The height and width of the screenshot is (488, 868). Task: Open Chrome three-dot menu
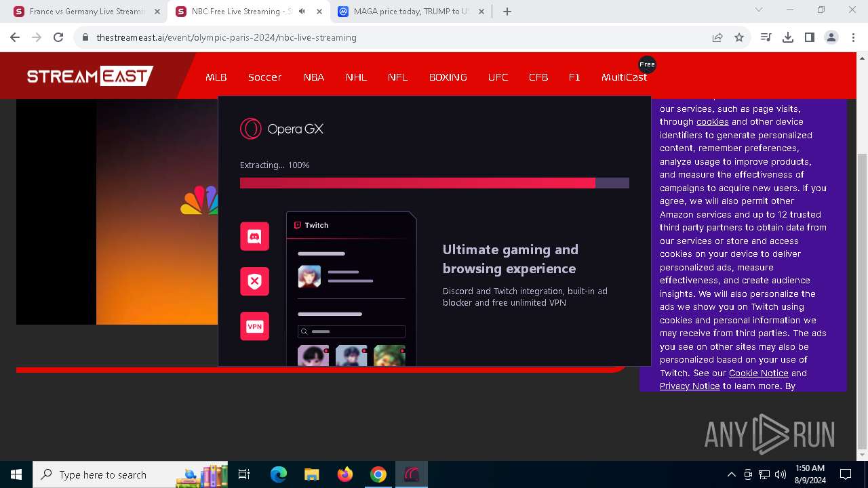(x=852, y=37)
